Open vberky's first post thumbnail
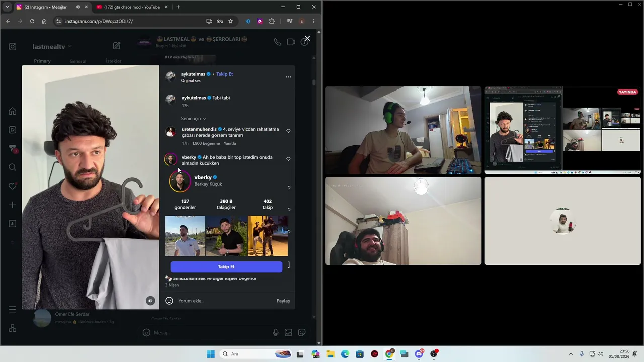Viewport: 644px width, 362px height. (185, 236)
